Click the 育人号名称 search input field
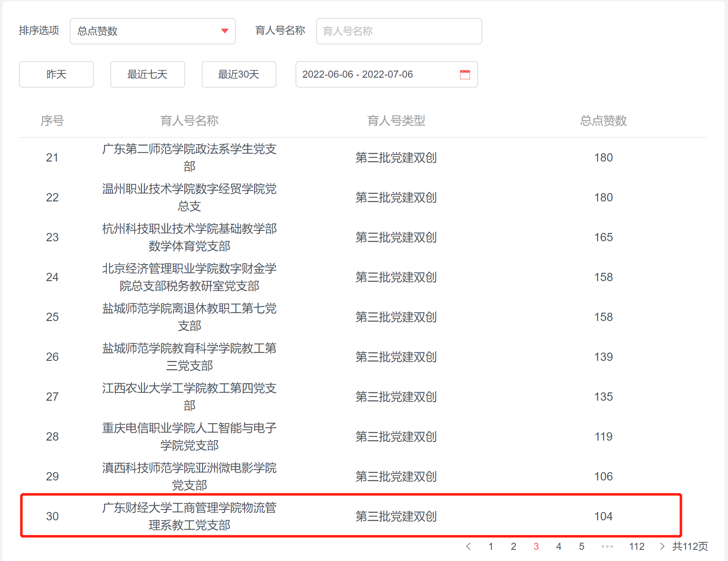The height and width of the screenshot is (561, 728). tap(398, 31)
